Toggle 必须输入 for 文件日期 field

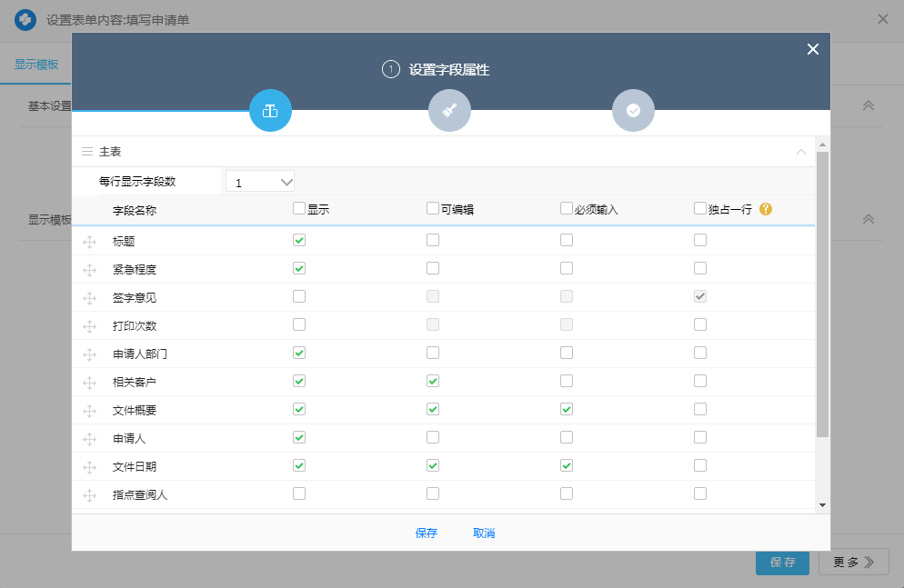[x=567, y=465]
